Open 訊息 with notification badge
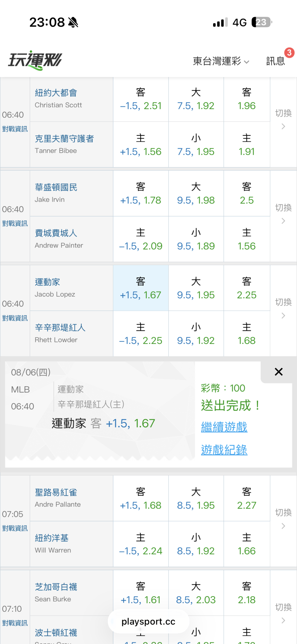The width and height of the screenshot is (297, 644). pyautogui.click(x=276, y=61)
